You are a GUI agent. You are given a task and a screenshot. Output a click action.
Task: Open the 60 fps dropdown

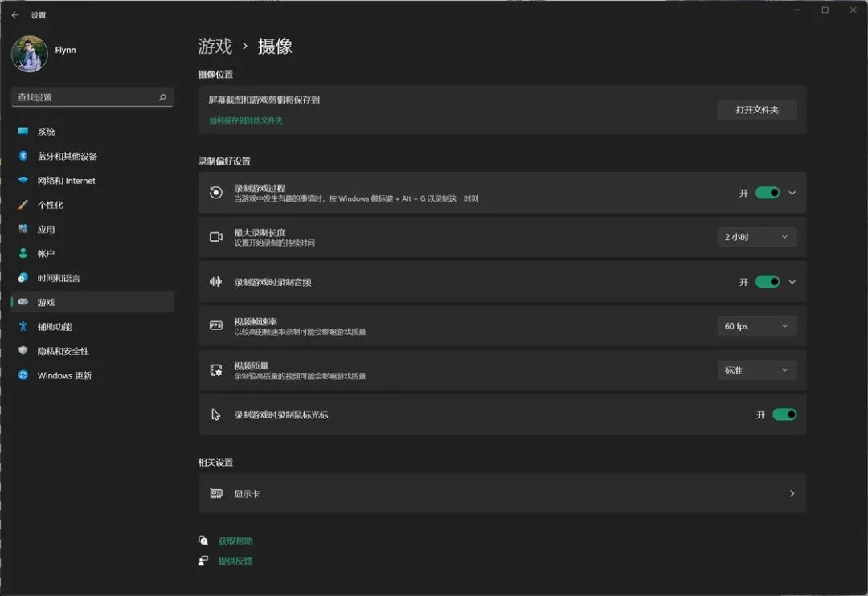click(757, 326)
